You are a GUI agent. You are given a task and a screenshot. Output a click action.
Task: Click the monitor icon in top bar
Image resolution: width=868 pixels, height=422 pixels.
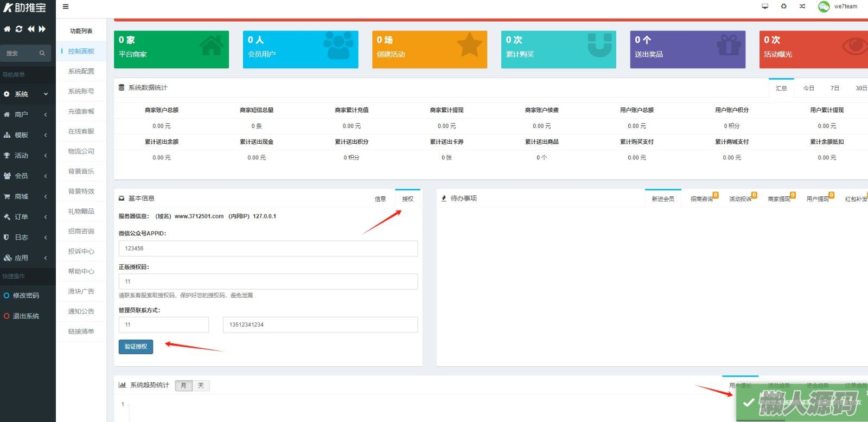click(x=765, y=7)
